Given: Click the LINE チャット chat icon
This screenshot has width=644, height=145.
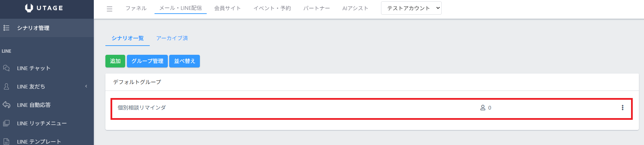Looking at the screenshot, I should click(6, 68).
